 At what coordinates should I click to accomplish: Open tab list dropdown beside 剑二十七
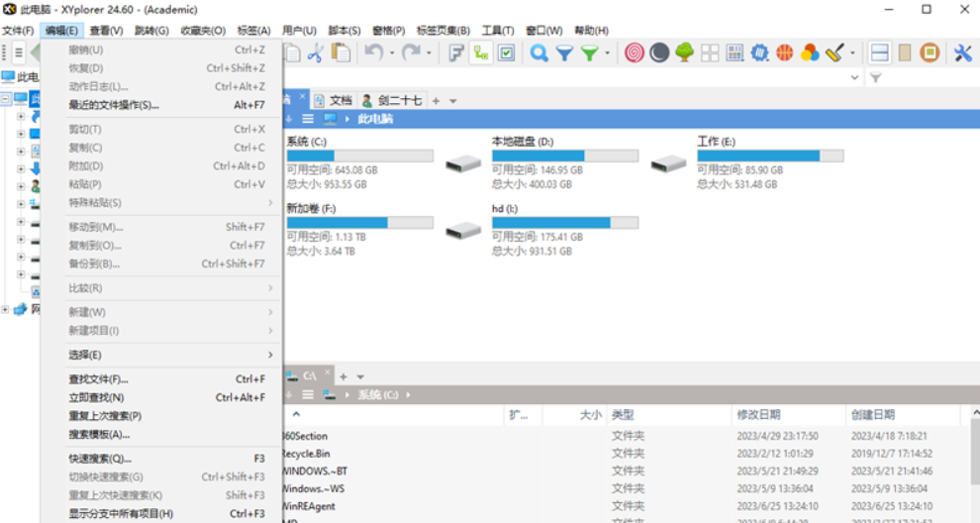[x=453, y=101]
